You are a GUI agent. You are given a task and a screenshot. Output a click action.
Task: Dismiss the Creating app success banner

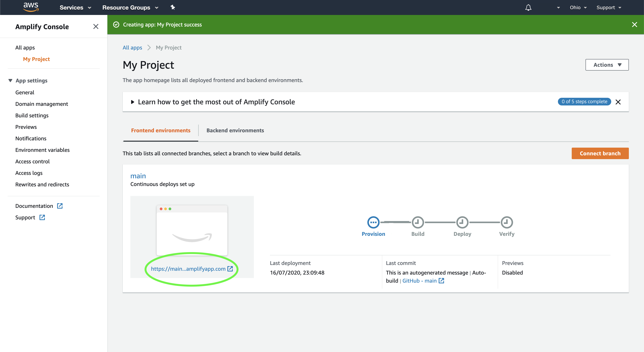[634, 24]
